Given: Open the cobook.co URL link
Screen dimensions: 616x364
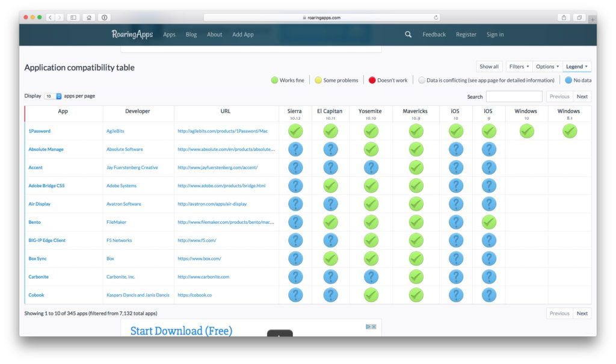Looking at the screenshot, I should (x=194, y=295).
